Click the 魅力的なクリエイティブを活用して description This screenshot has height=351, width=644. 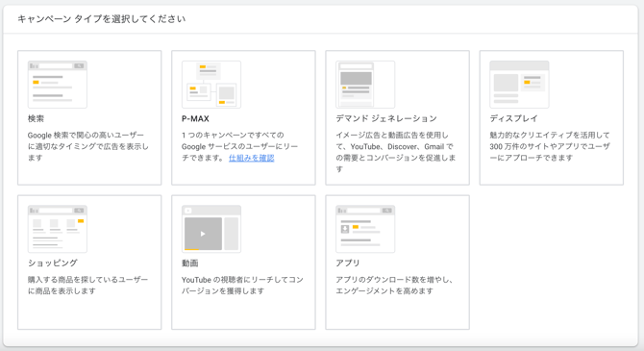pos(550,146)
